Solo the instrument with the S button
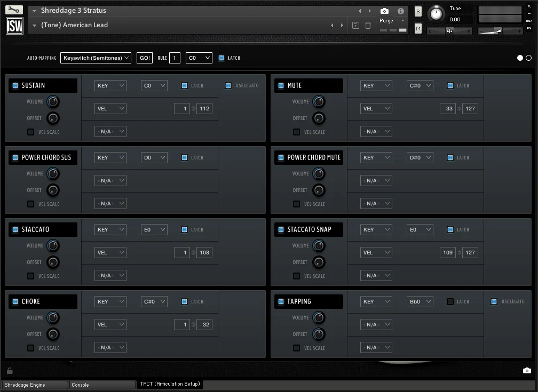Image resolution: width=538 pixels, height=392 pixels. click(x=417, y=11)
